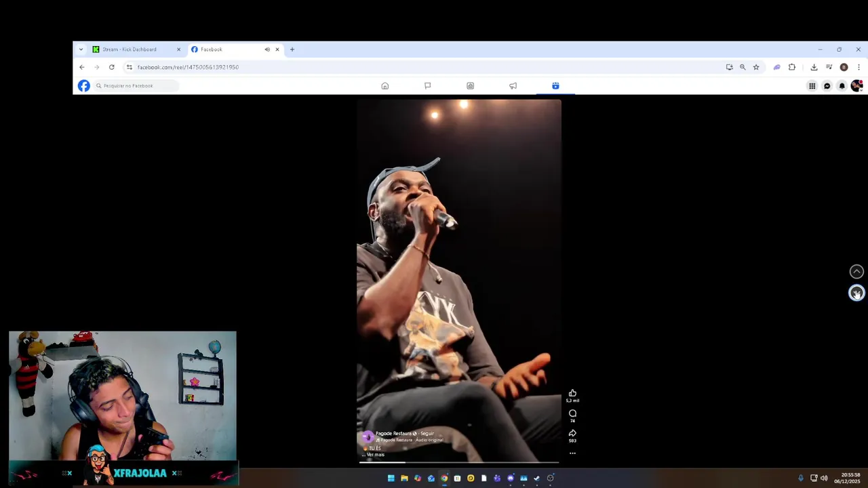Open the ads megaphone tab

tap(513, 85)
